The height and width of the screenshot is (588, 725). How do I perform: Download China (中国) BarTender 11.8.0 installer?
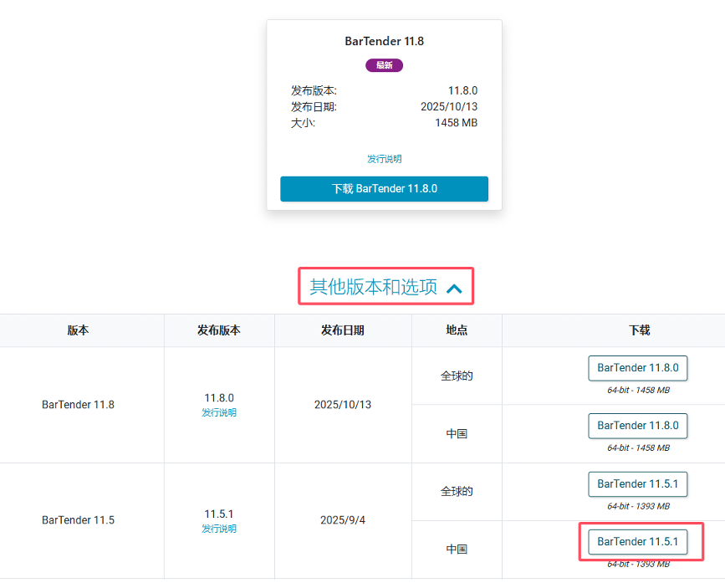coord(638,426)
